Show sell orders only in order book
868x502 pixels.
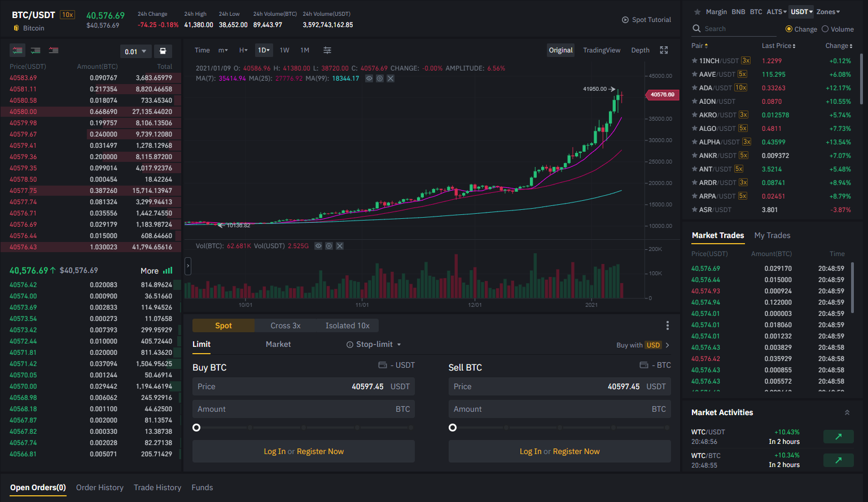(54, 51)
